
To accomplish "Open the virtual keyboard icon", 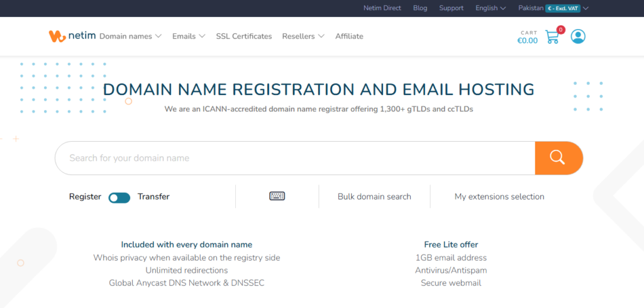I will pyautogui.click(x=277, y=196).
